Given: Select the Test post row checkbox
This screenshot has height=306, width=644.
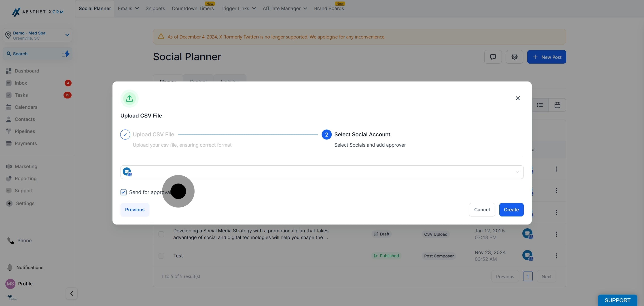Looking at the screenshot, I should 161,256.
